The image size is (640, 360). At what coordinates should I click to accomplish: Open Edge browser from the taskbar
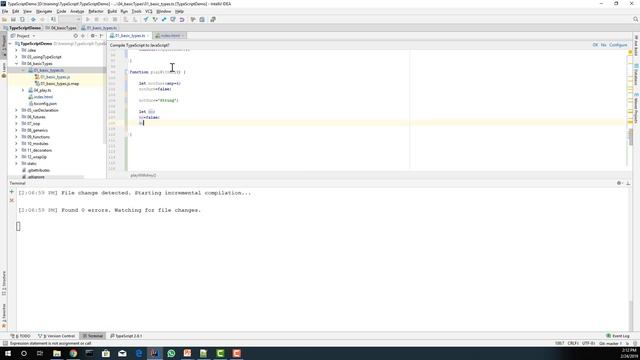coord(138,353)
